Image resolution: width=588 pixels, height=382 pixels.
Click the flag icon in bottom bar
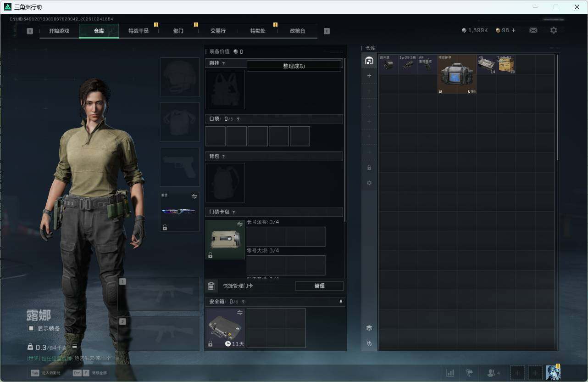[x=469, y=373]
